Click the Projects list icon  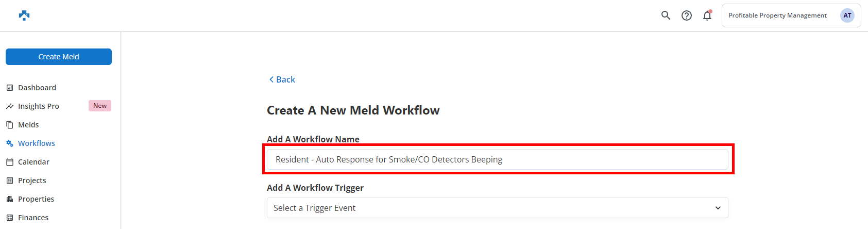pos(10,181)
